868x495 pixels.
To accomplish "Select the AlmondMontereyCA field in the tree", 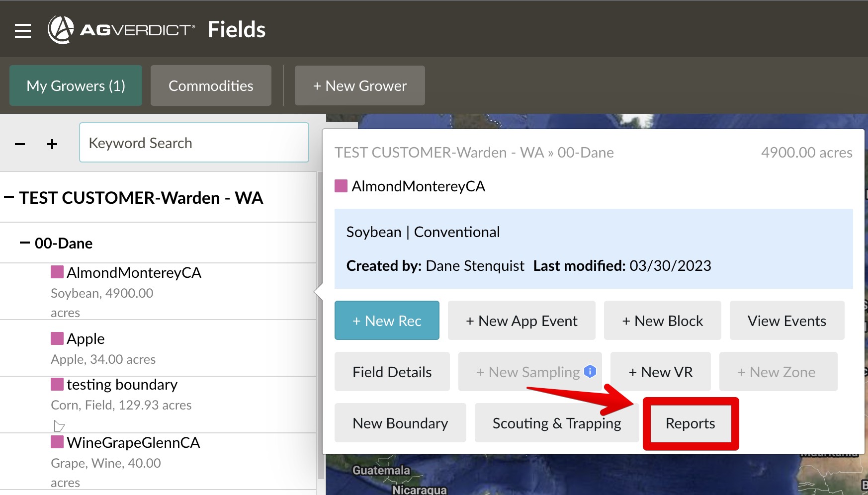I will (134, 272).
